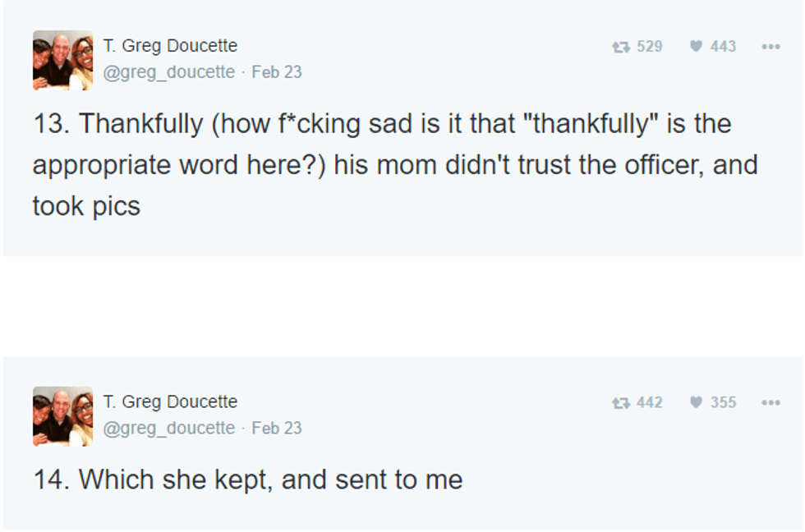Viewport: 805px width, 532px height.
Task: Like tweet 14 with the heart icon
Action: click(x=697, y=403)
